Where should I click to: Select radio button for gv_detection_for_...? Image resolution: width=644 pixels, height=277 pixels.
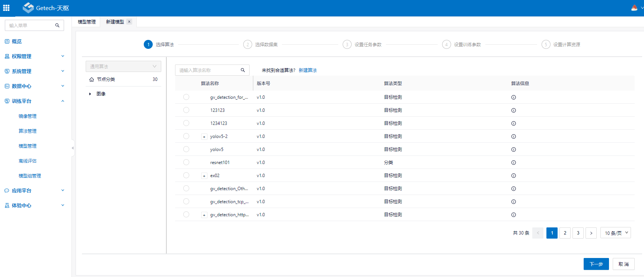pyautogui.click(x=186, y=97)
